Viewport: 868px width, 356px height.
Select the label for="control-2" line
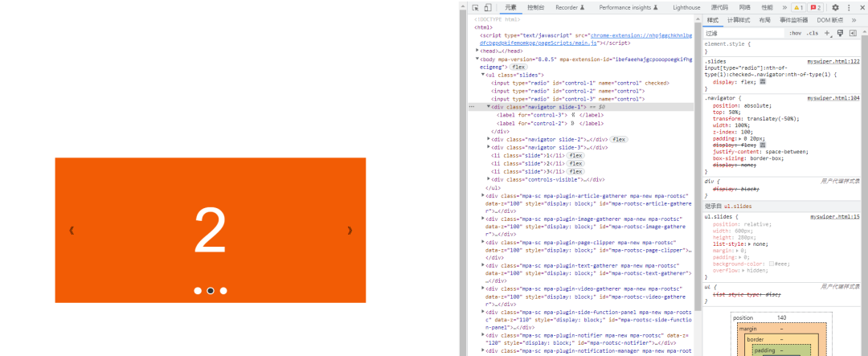click(551, 123)
